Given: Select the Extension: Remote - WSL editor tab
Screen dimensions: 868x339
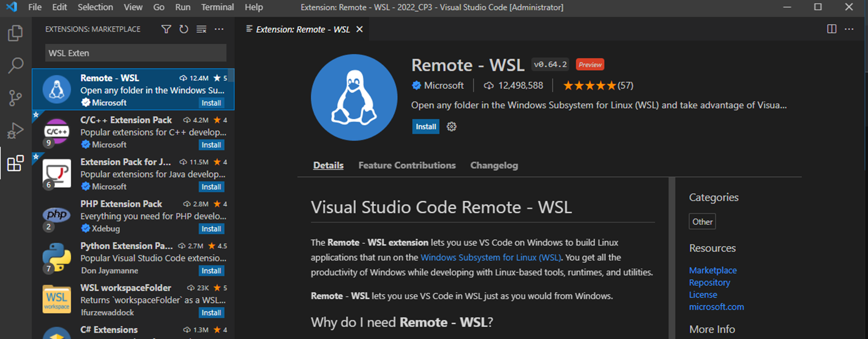Looking at the screenshot, I should click(x=303, y=29).
